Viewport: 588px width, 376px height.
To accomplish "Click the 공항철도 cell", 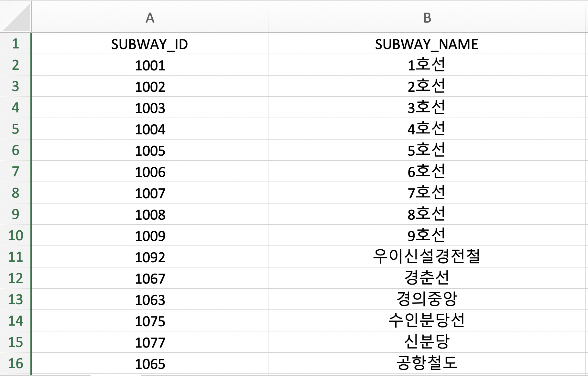I will (427, 363).
